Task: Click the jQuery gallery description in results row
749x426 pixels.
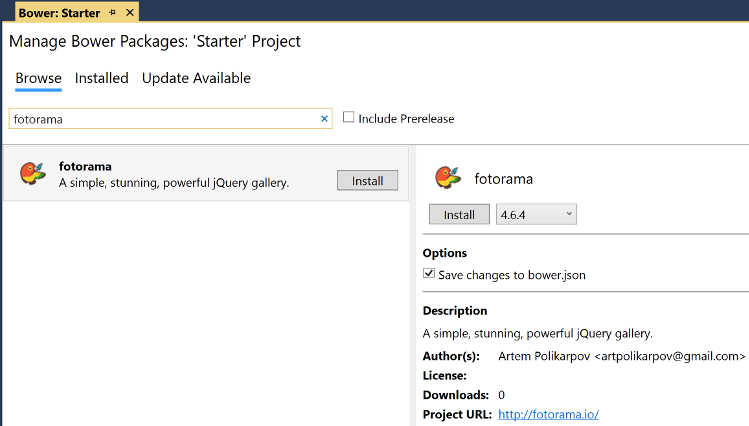Action: click(174, 183)
